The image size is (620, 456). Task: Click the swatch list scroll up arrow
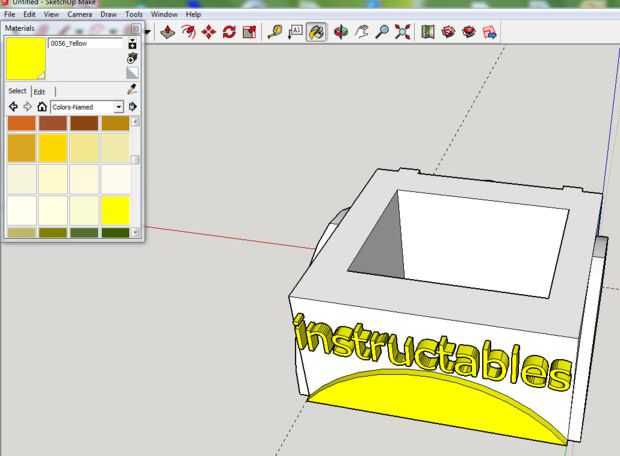135,121
